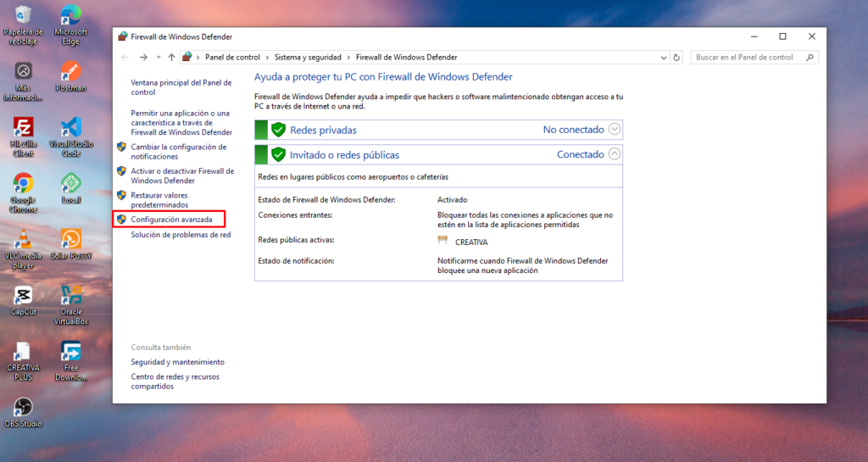Click the shield icon beside Configuración avanzada

tap(122, 219)
